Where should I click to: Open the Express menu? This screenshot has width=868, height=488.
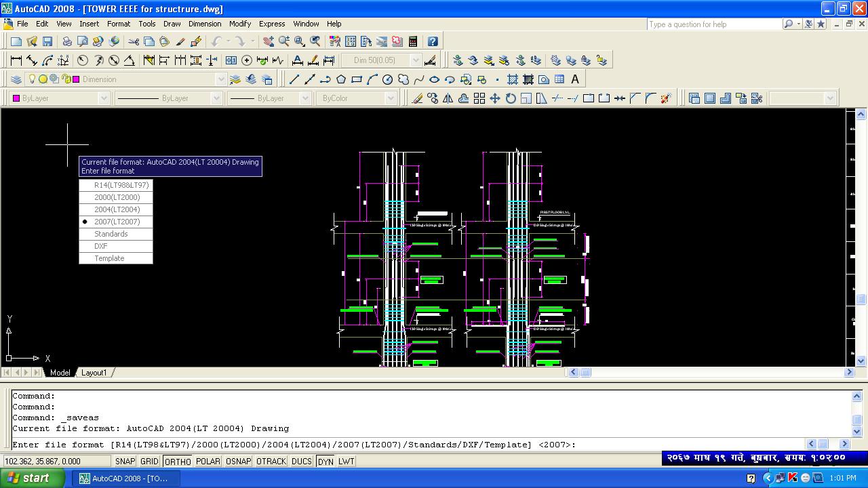coord(272,24)
